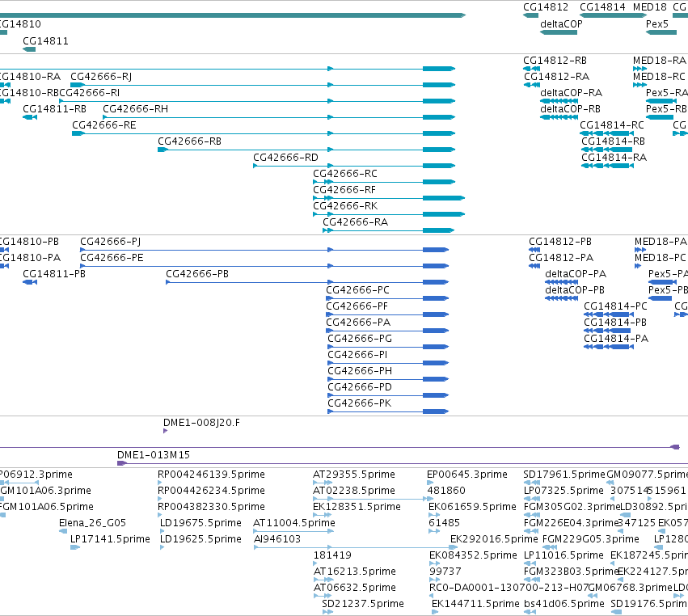Click the CG42666-RC transcript label

click(x=345, y=174)
